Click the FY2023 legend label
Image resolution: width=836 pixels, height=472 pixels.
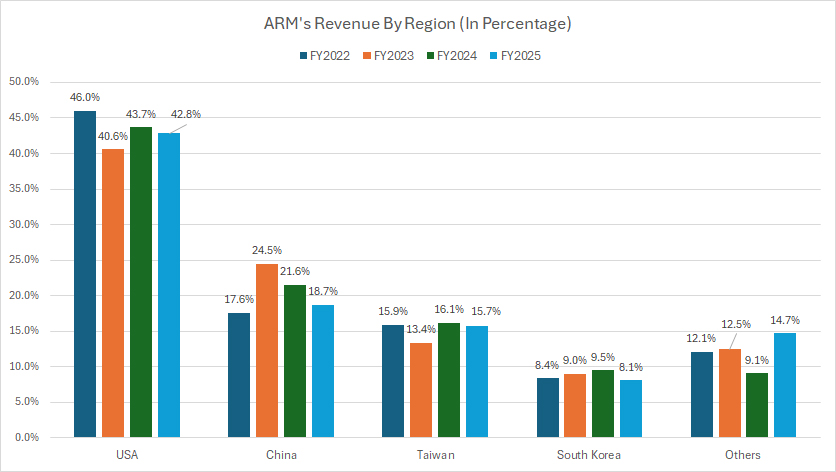393,56
